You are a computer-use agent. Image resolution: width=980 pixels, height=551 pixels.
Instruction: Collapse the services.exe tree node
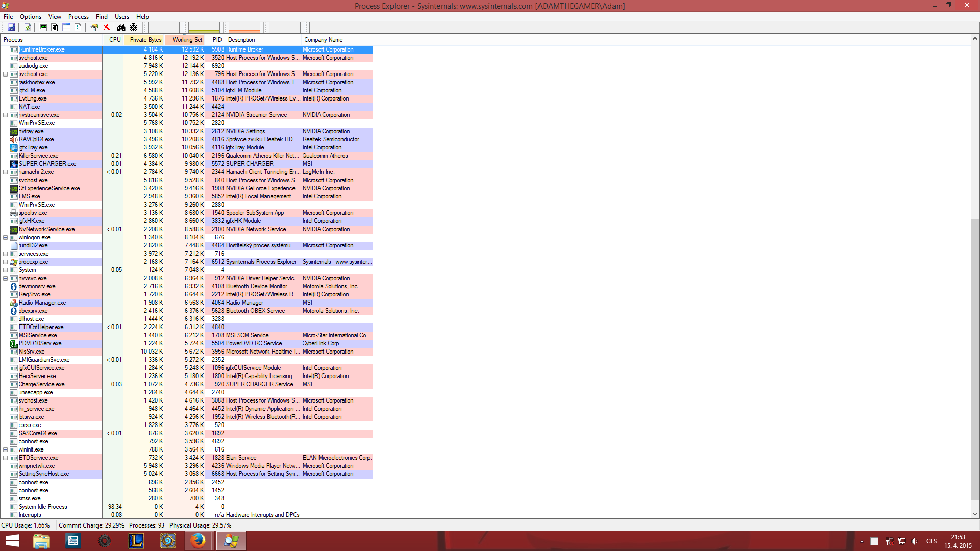(5, 254)
